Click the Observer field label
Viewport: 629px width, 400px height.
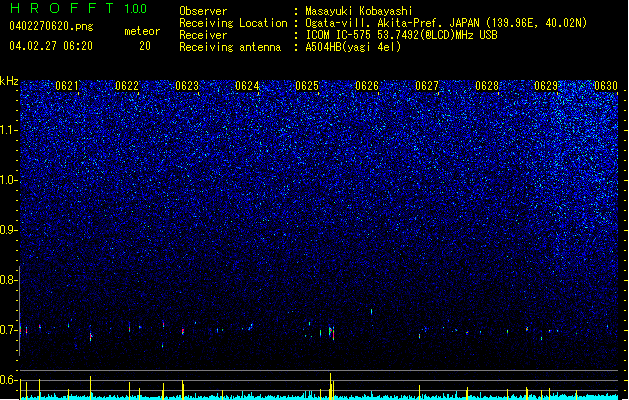click(x=203, y=11)
